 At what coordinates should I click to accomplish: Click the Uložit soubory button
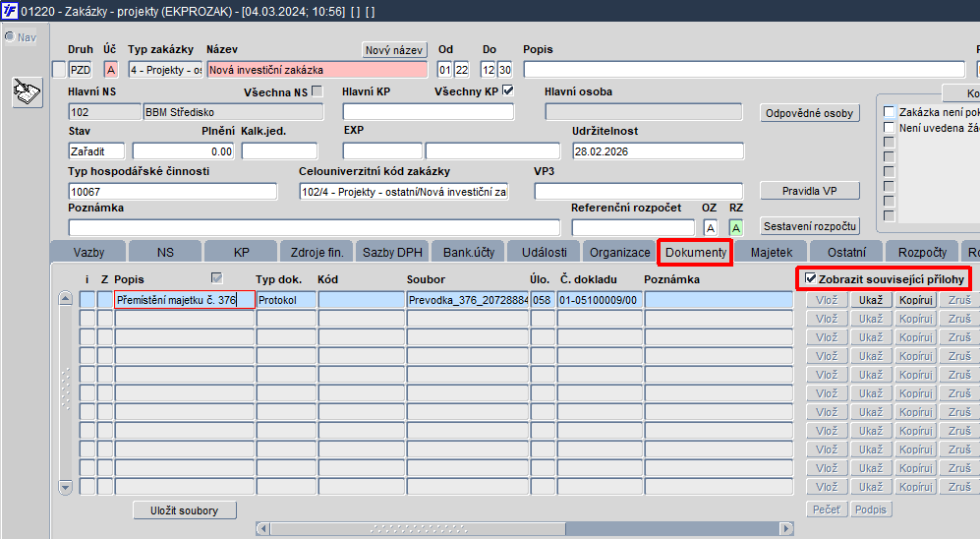tap(185, 510)
